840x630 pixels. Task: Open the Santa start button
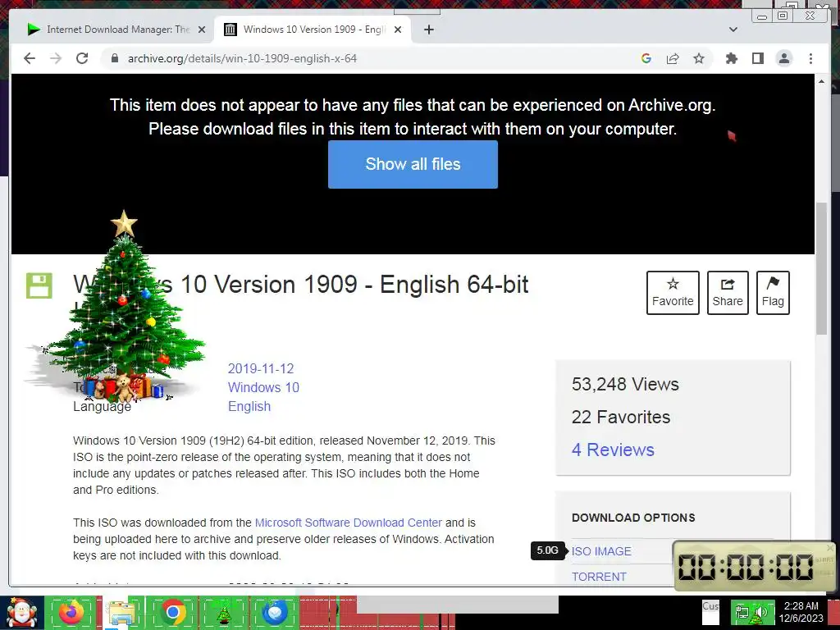(x=21, y=613)
